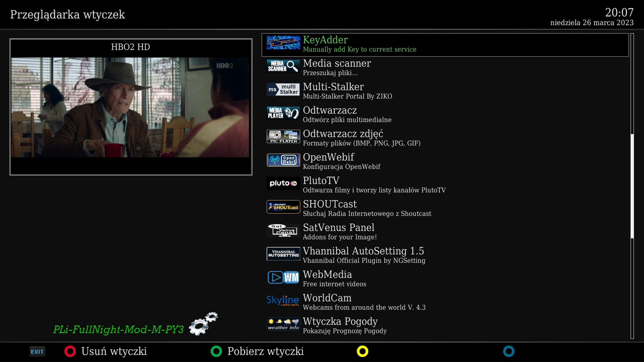Click 'Addons for your Image!' description
644x362 pixels.
tap(340, 237)
